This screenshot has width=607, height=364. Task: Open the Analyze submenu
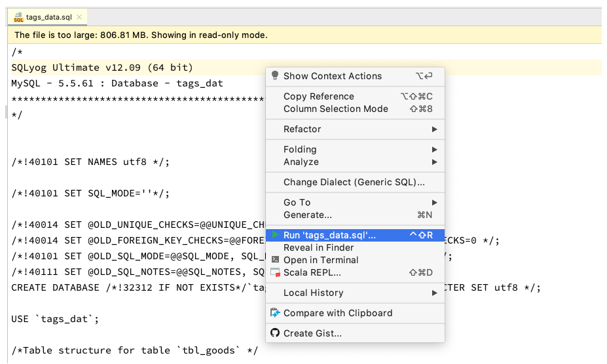(x=355, y=162)
